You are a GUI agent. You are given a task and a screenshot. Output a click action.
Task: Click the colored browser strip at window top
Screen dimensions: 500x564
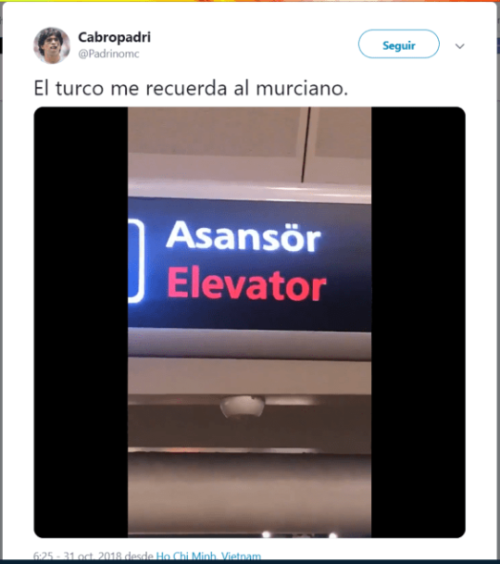(x=250, y=1)
